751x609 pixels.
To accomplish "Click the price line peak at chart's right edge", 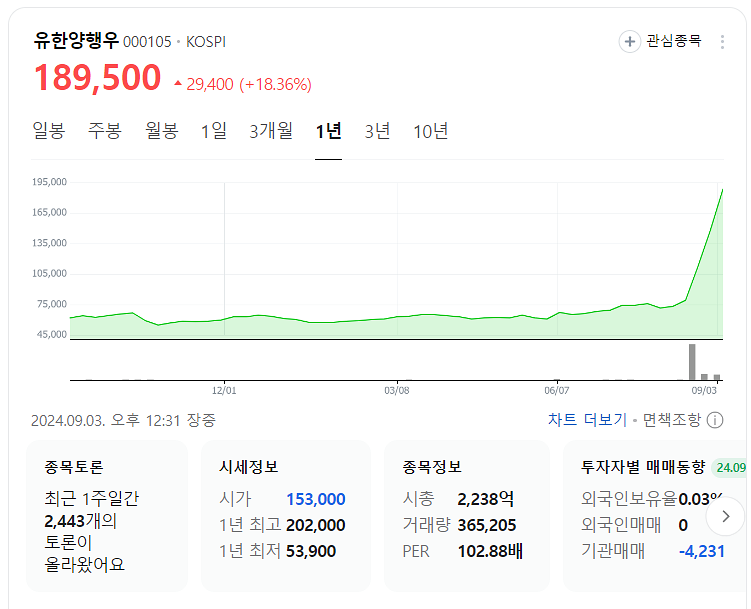I will pos(722,191).
